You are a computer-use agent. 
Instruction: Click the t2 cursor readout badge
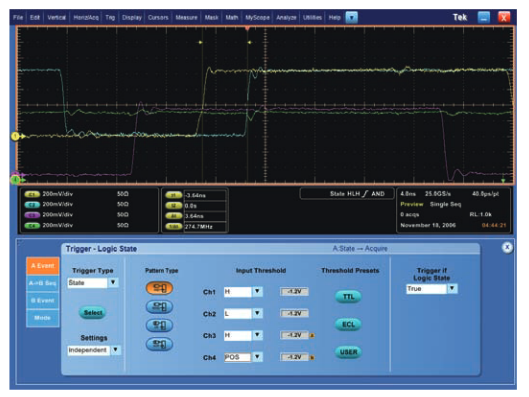[x=173, y=206]
